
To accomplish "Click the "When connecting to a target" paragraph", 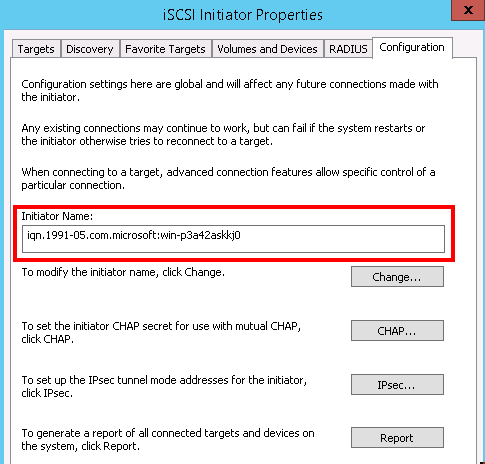I will 228,178.
